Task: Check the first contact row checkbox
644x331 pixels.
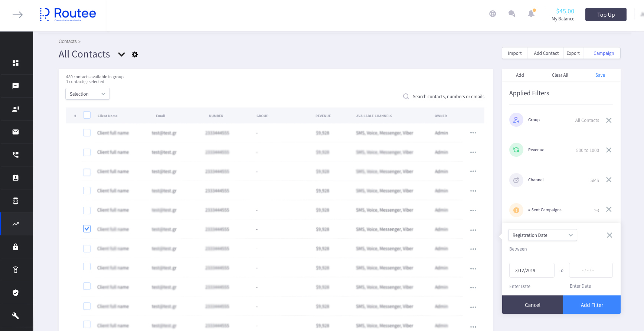Action: (87, 133)
